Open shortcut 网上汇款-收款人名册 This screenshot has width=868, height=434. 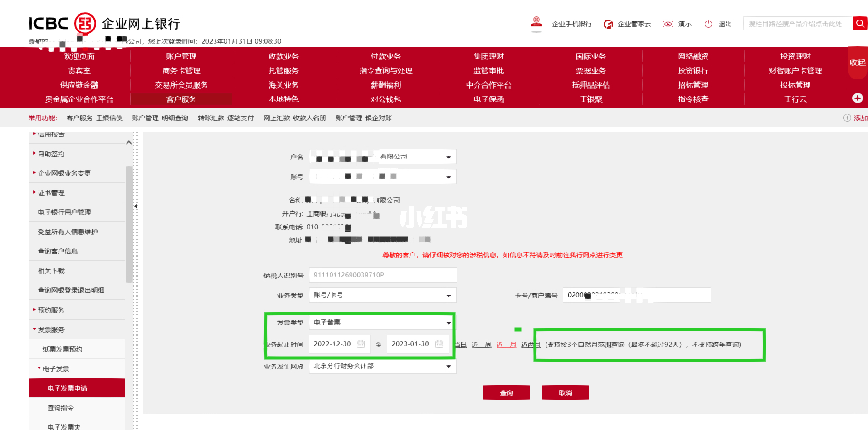(295, 118)
